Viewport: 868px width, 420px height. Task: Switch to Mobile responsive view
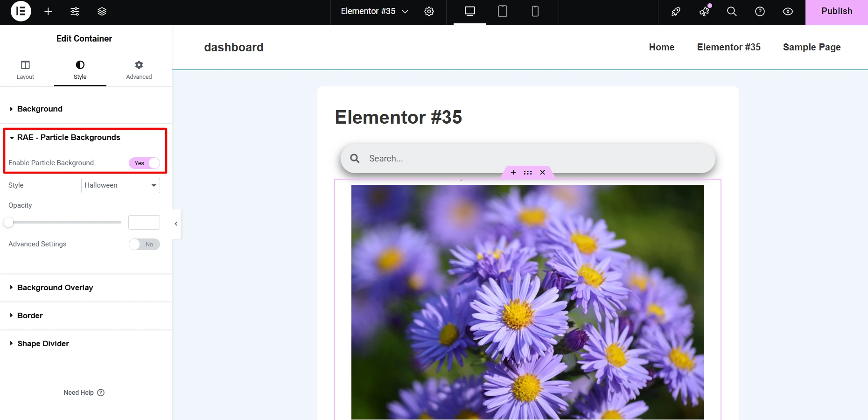click(535, 11)
